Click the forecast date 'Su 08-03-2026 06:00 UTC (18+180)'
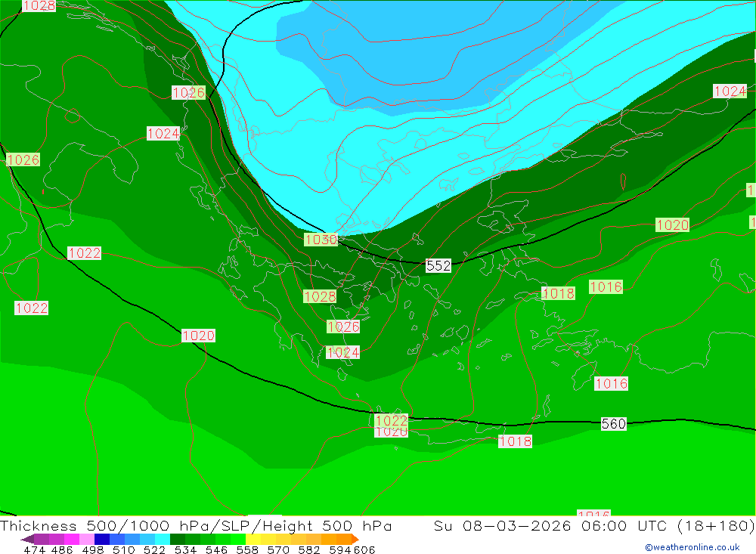756x554 pixels. tap(594, 525)
